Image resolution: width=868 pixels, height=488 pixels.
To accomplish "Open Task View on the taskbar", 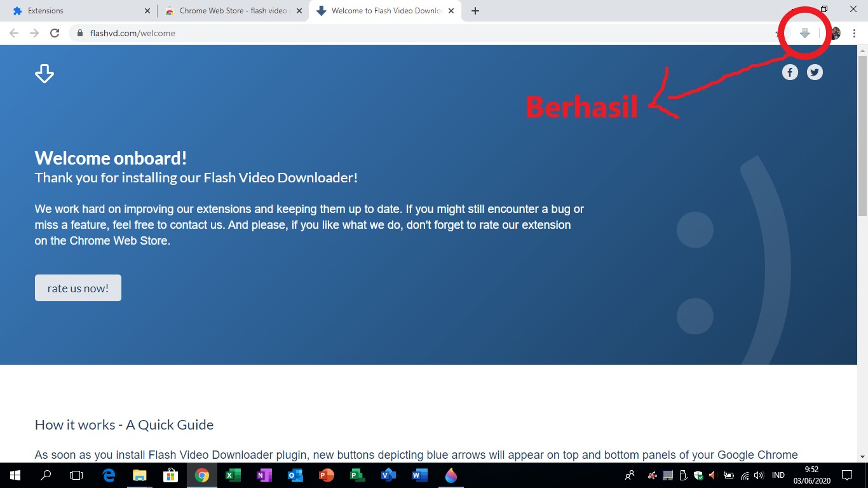I will click(76, 475).
